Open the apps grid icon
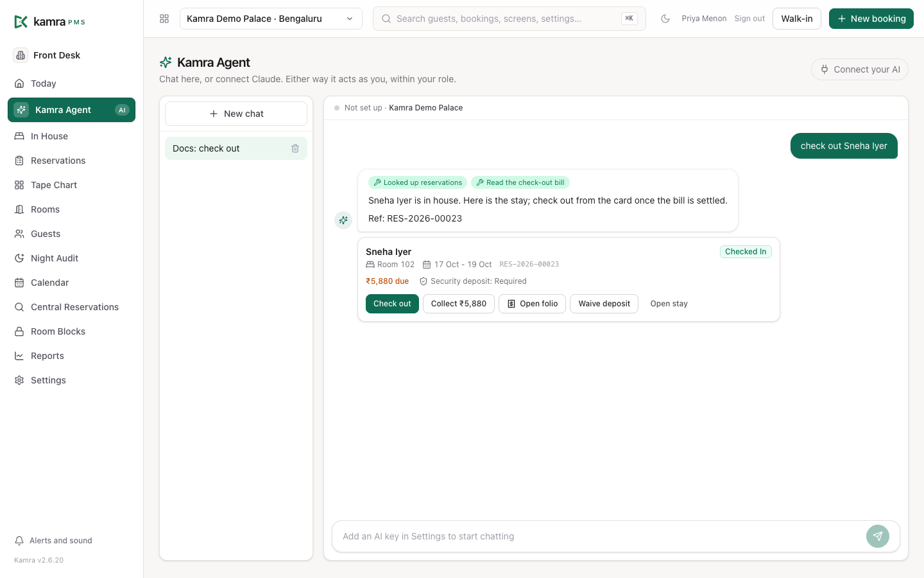This screenshot has width=924, height=578. [x=164, y=19]
